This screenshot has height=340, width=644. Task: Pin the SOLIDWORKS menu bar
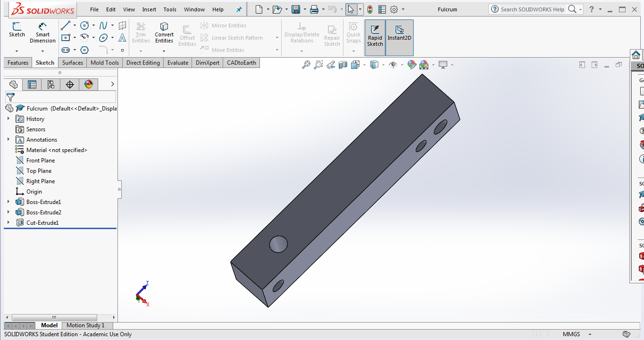point(239,9)
